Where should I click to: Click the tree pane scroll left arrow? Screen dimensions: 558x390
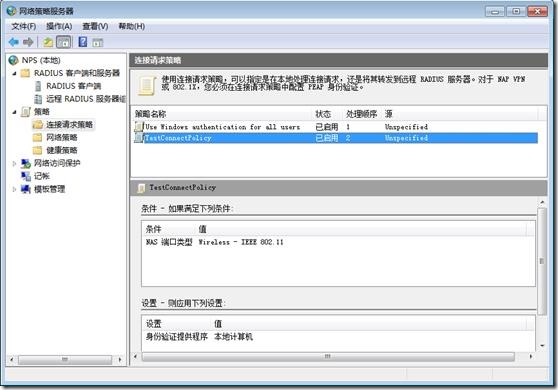click(x=11, y=360)
